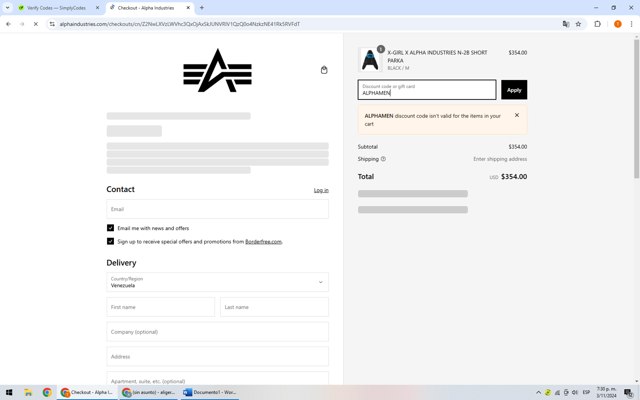Click the Company (optional) field
Viewport: 640px width, 400px height.
217,332
